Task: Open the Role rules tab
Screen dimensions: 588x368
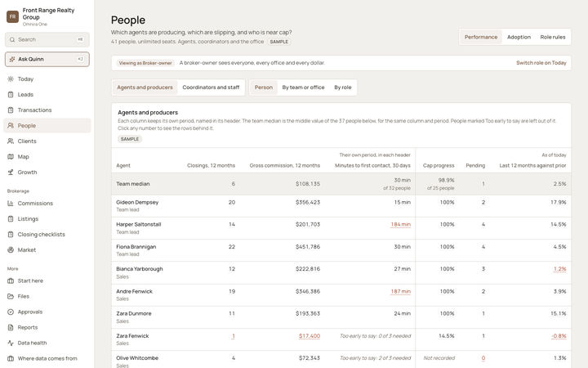Action: [x=552, y=37]
